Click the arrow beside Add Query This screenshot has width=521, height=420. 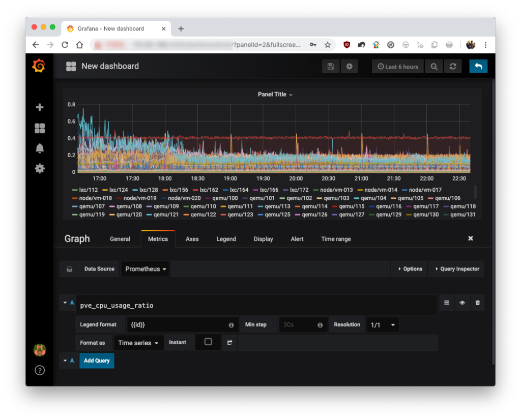click(x=65, y=361)
